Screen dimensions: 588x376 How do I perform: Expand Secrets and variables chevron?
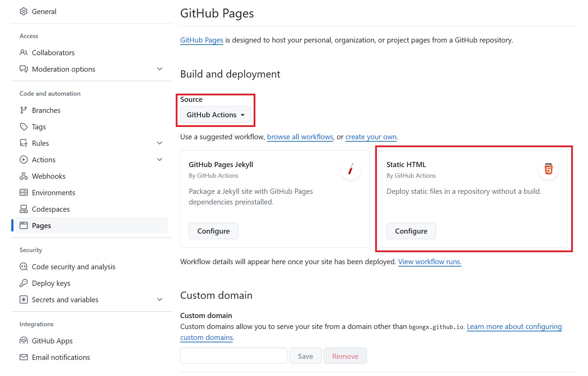click(160, 299)
